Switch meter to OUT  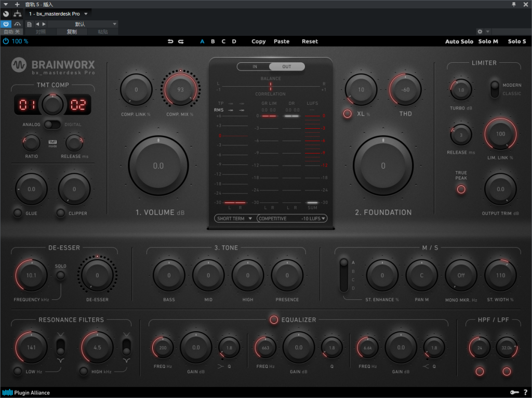[287, 66]
